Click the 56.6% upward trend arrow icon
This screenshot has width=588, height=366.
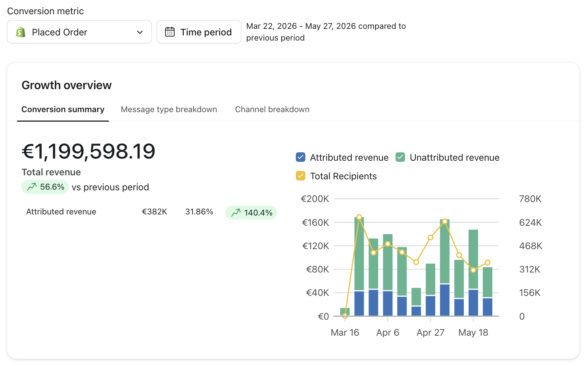point(32,187)
